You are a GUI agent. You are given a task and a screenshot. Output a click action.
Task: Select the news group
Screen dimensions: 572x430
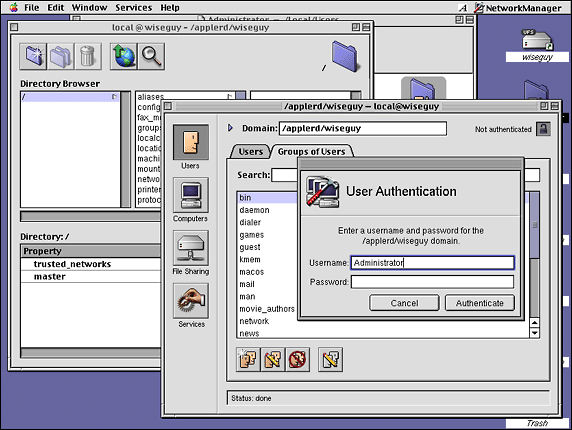[267, 333]
